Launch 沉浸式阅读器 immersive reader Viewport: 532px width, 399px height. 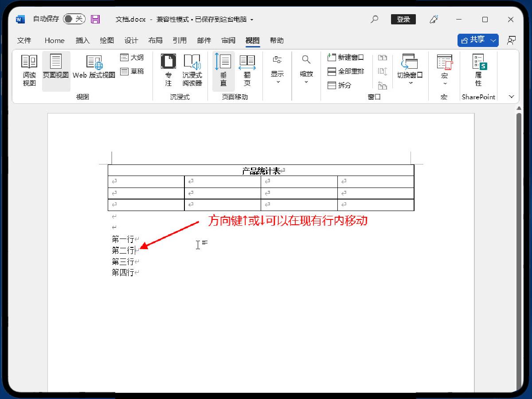point(192,70)
